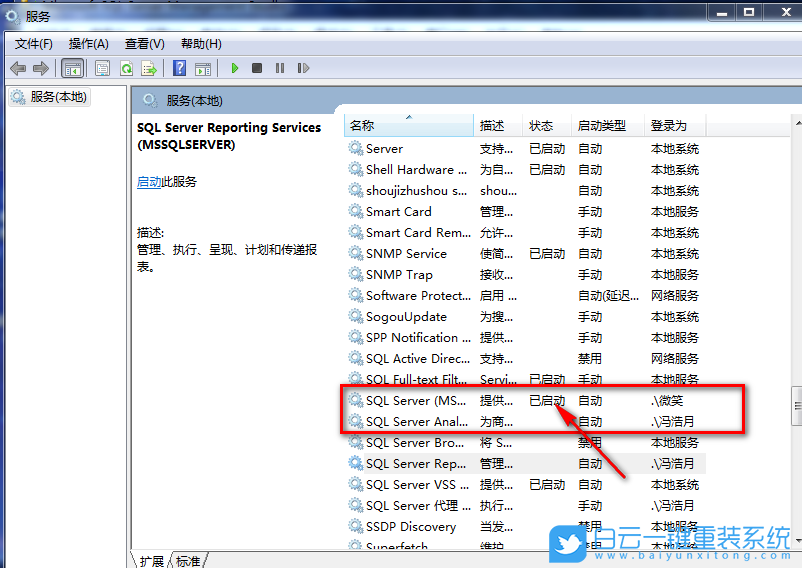
Task: Select the SQL Server Rep... service
Action: (525, 463)
